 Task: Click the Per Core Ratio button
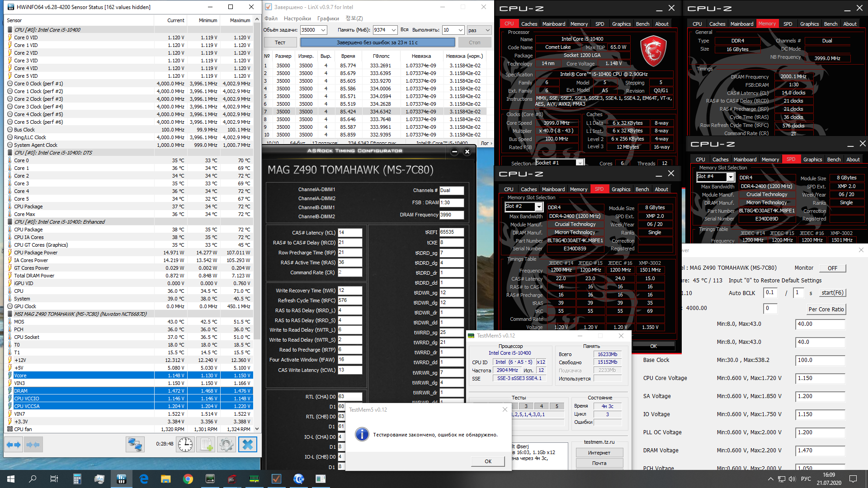click(826, 310)
